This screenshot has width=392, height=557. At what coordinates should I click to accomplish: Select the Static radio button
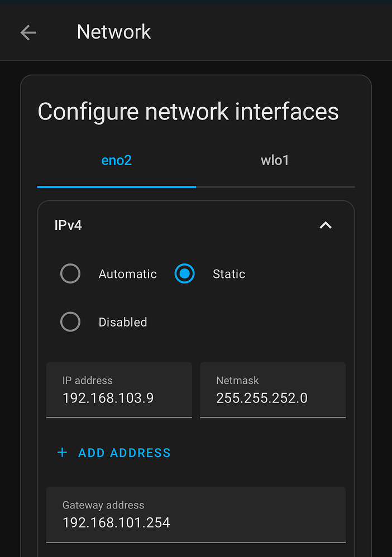click(184, 273)
